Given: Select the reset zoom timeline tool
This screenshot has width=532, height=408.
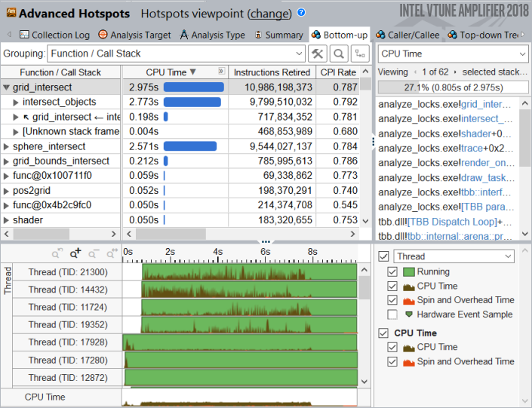Looking at the screenshot, I should pyautogui.click(x=112, y=253).
